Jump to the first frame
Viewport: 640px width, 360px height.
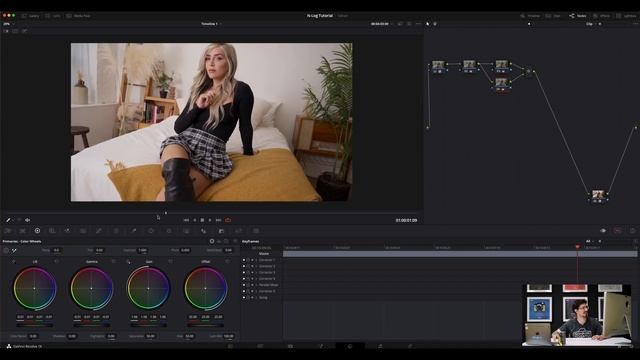click(186, 220)
